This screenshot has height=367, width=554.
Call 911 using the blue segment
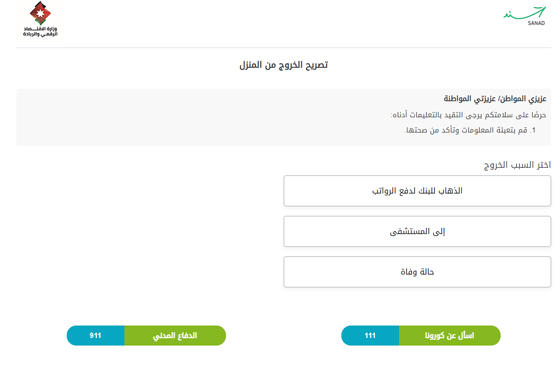[x=95, y=336]
